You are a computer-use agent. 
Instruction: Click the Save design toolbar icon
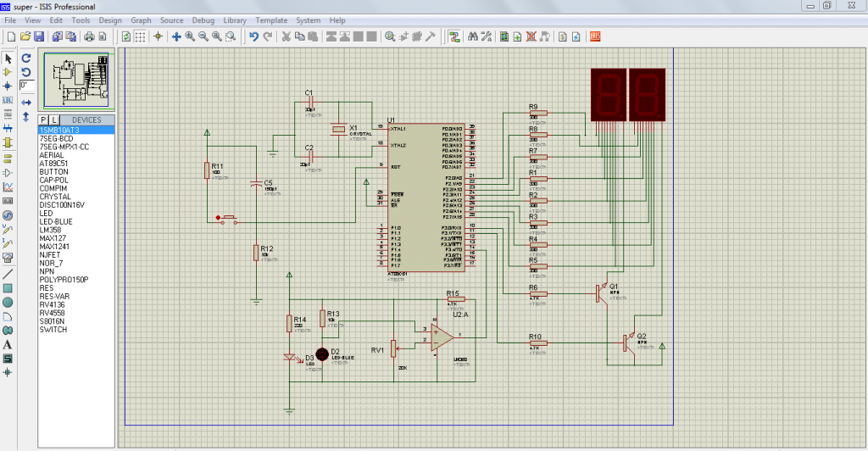pyautogui.click(x=39, y=36)
